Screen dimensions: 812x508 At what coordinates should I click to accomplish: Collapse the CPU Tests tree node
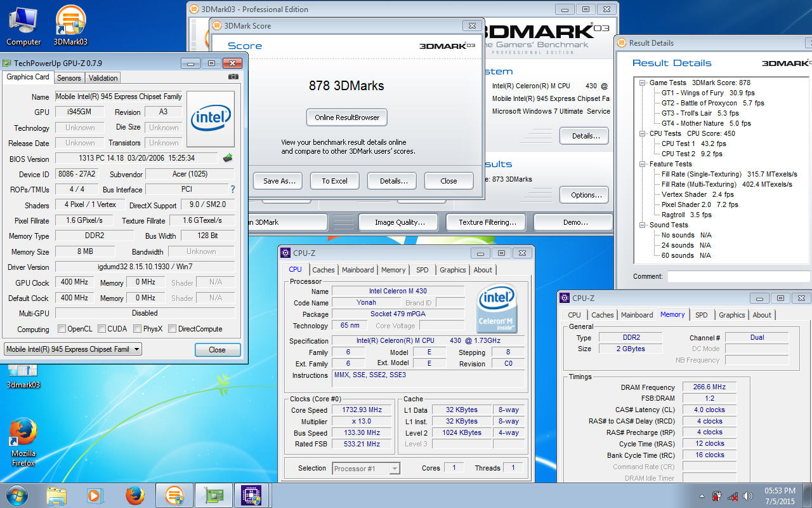642,133
